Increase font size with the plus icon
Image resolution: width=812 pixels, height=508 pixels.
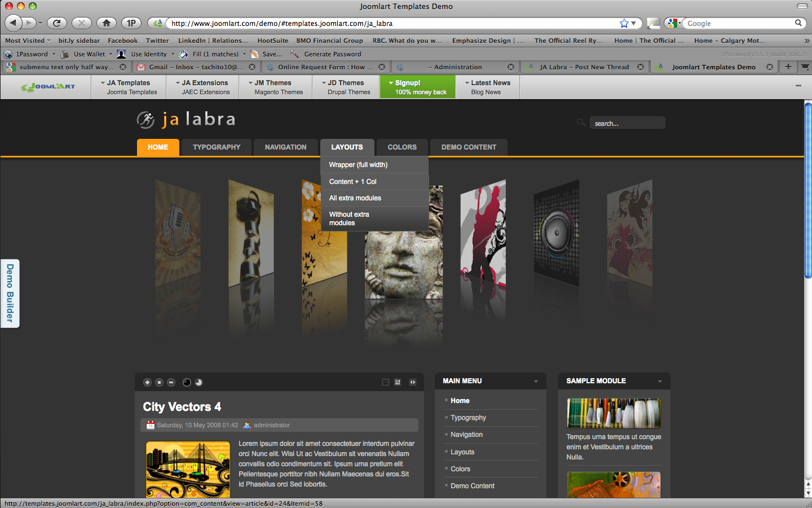(147, 383)
